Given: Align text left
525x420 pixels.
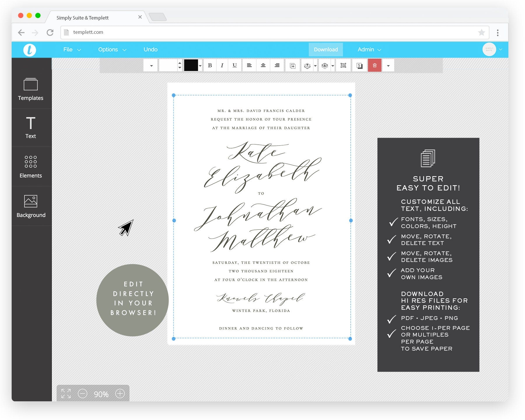Looking at the screenshot, I should 249,65.
